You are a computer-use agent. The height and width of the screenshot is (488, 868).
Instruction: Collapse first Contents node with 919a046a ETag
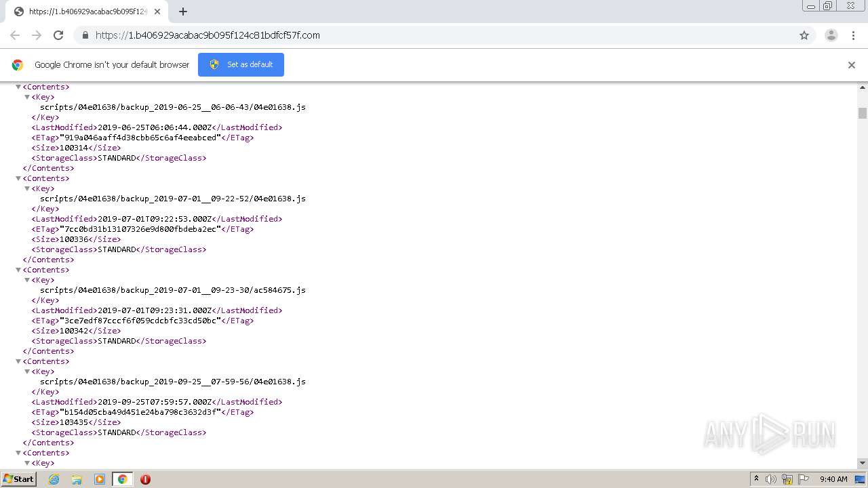tap(18, 87)
